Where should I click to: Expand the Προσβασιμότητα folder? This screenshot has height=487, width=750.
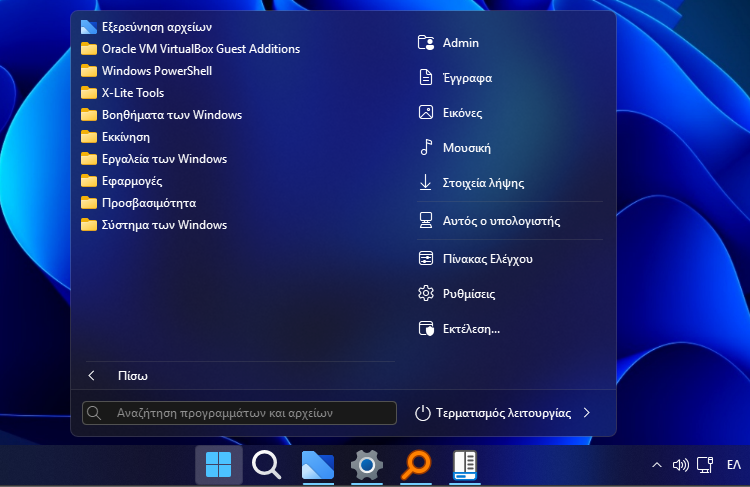tap(139, 203)
